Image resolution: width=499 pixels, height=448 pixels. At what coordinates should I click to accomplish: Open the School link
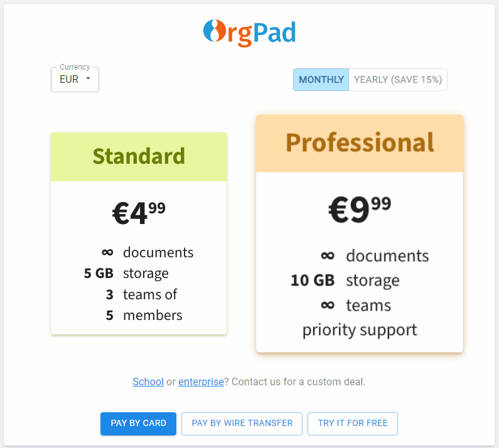[x=148, y=381]
